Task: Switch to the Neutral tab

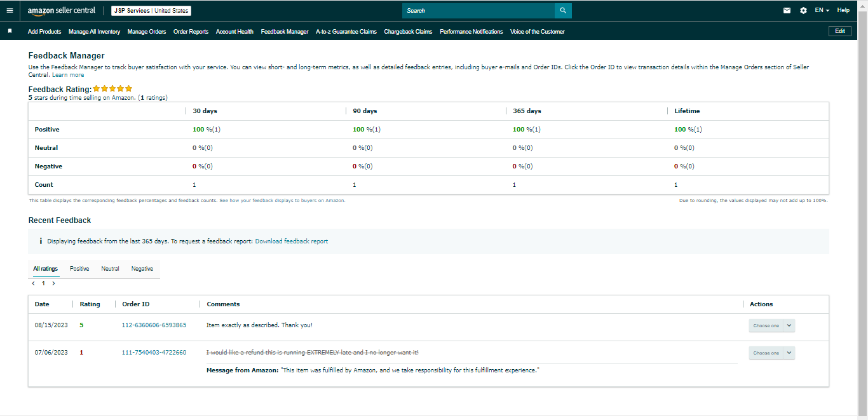Action: click(110, 269)
